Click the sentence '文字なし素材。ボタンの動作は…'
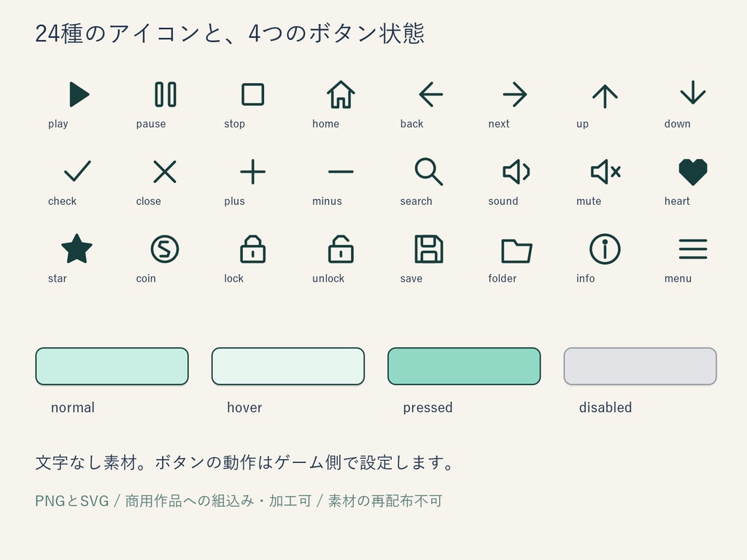 pyautogui.click(x=245, y=462)
